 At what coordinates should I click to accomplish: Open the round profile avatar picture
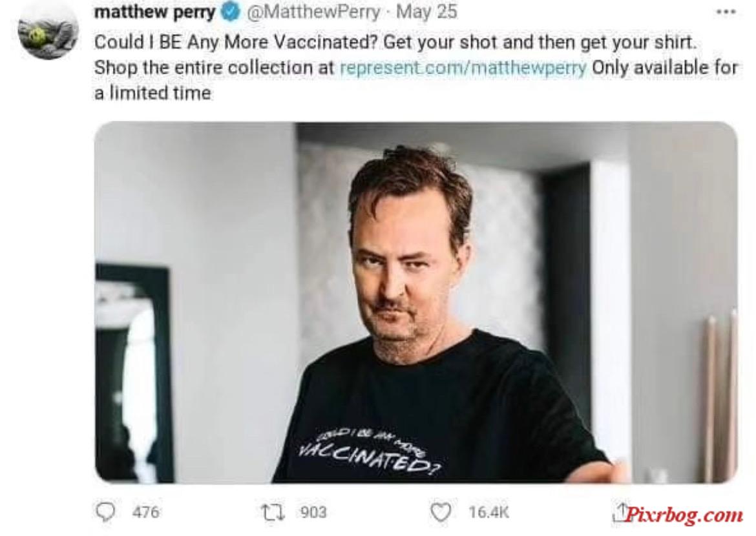(48, 31)
